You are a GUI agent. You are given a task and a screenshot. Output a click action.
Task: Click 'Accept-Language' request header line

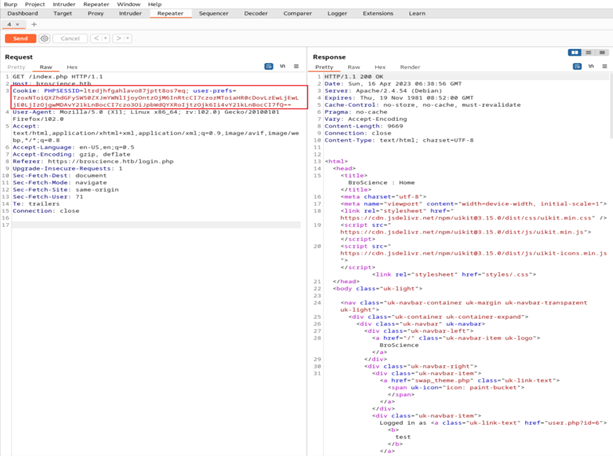(x=73, y=147)
